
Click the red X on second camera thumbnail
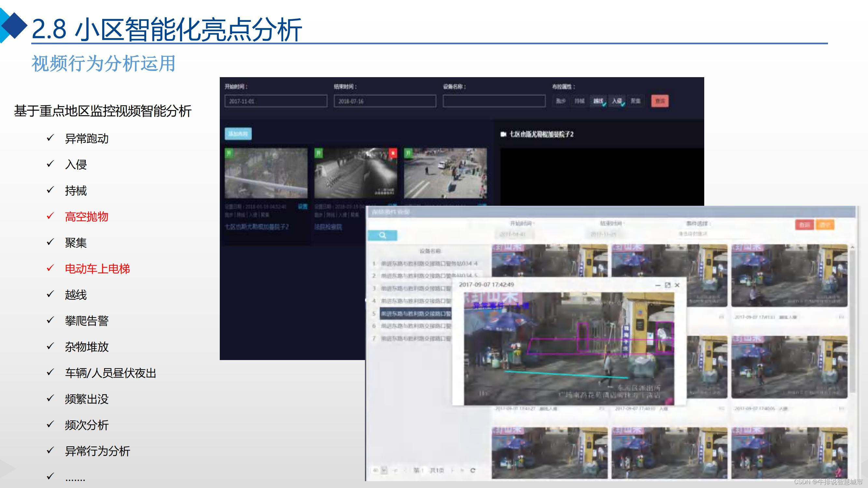click(x=393, y=153)
